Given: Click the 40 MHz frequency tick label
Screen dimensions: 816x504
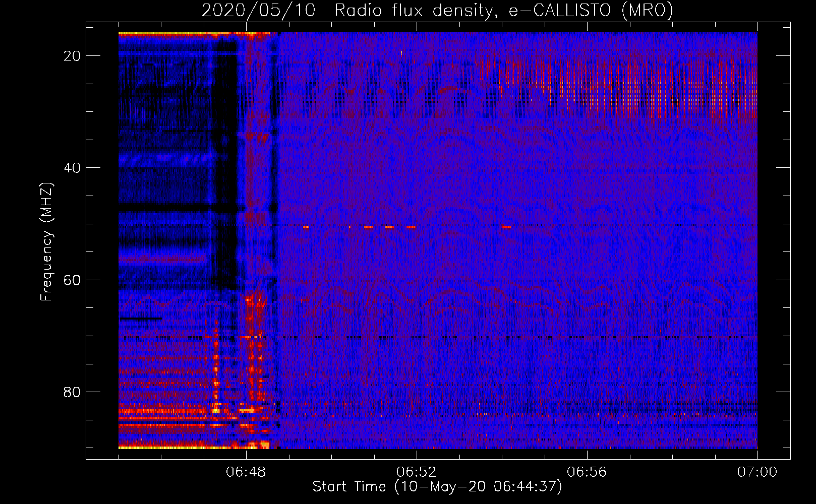Looking at the screenshot, I should coord(73,168).
